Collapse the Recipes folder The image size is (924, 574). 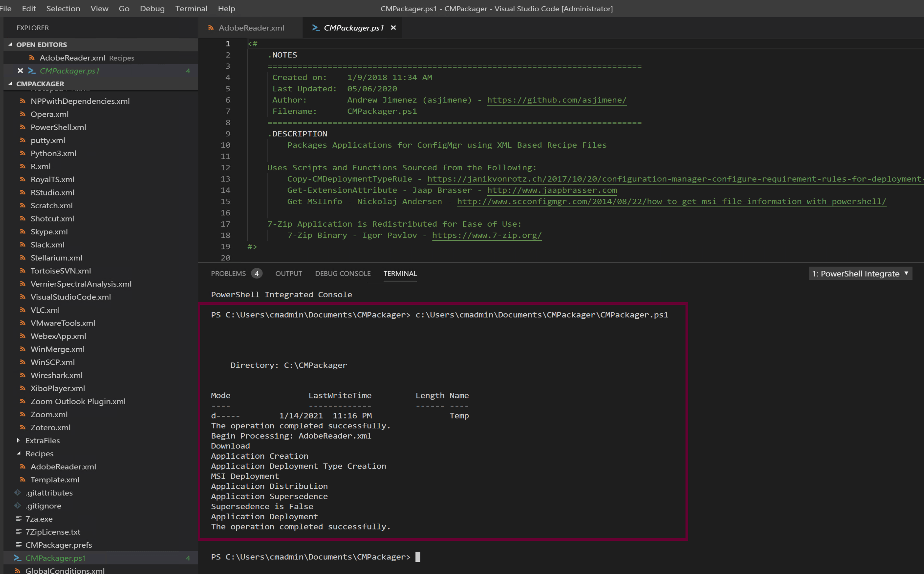18,453
